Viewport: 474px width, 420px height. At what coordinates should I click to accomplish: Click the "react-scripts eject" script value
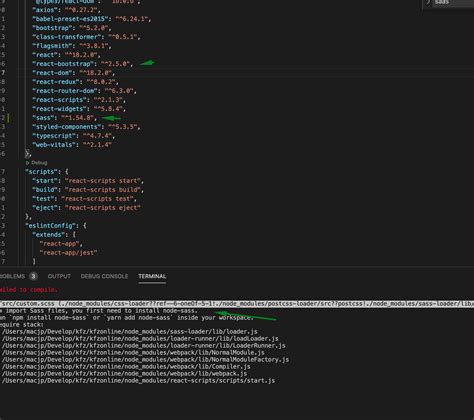point(103,208)
